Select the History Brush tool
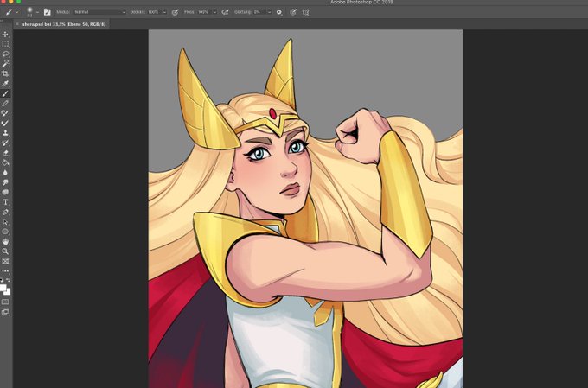This screenshot has height=388, width=588. [x=5, y=143]
